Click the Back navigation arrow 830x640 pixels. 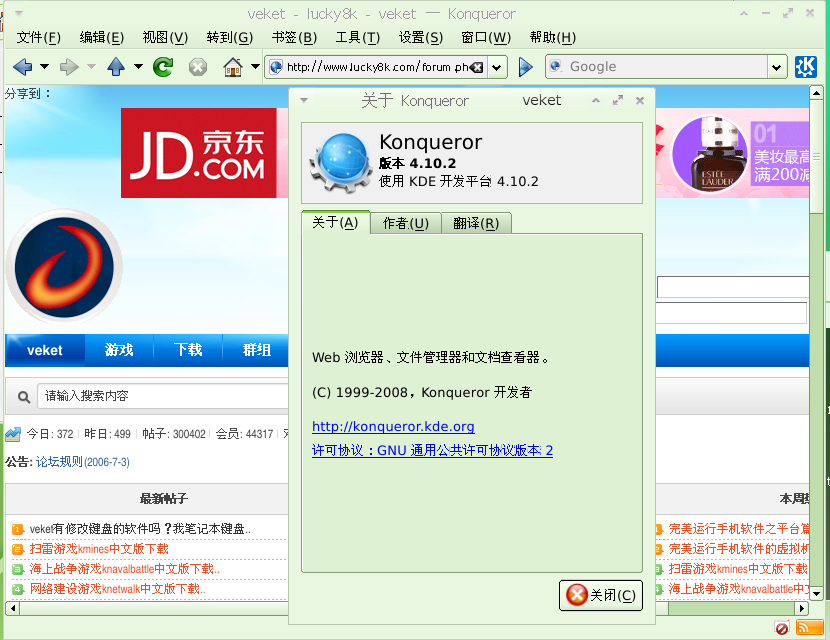tap(22, 67)
